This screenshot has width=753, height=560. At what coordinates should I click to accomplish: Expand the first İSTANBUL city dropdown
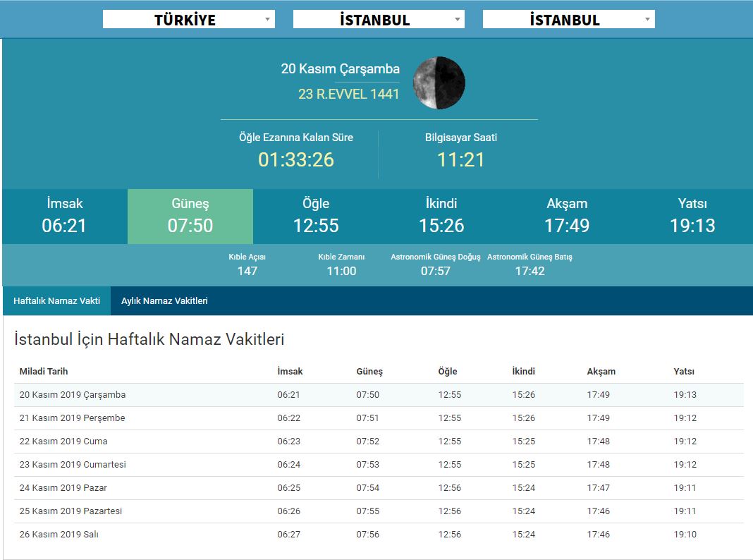[x=379, y=20]
